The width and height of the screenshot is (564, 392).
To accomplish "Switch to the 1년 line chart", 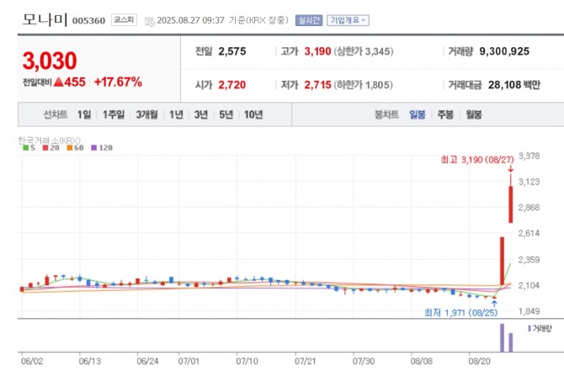I will coord(176,114).
